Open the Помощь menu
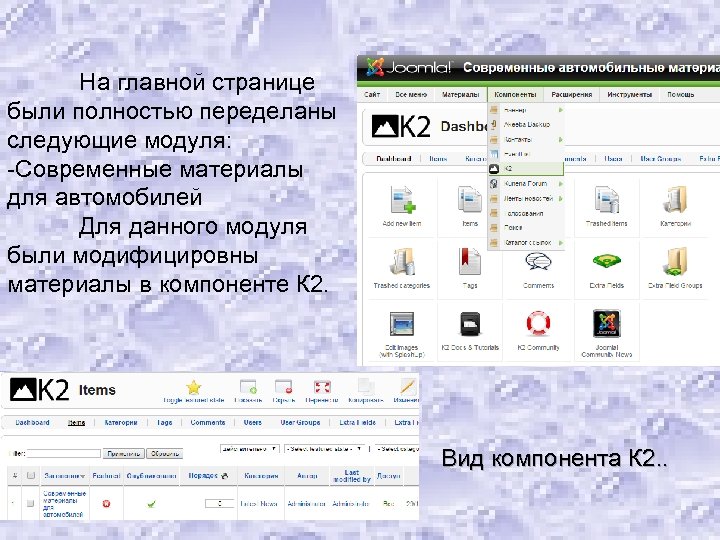Image resolution: width=720 pixels, height=540 pixels. (x=681, y=95)
